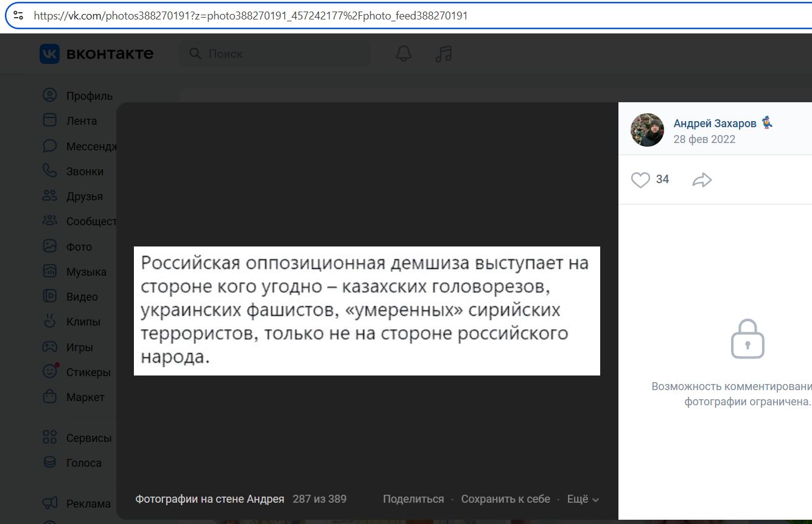Viewport: 812px width, 524px height.
Task: Click the Фото picture icon
Action: click(49, 246)
